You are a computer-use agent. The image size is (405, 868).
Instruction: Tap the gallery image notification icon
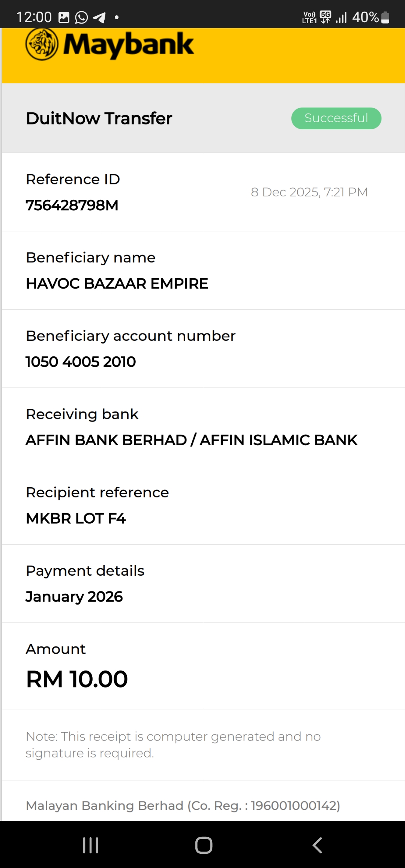64,17
